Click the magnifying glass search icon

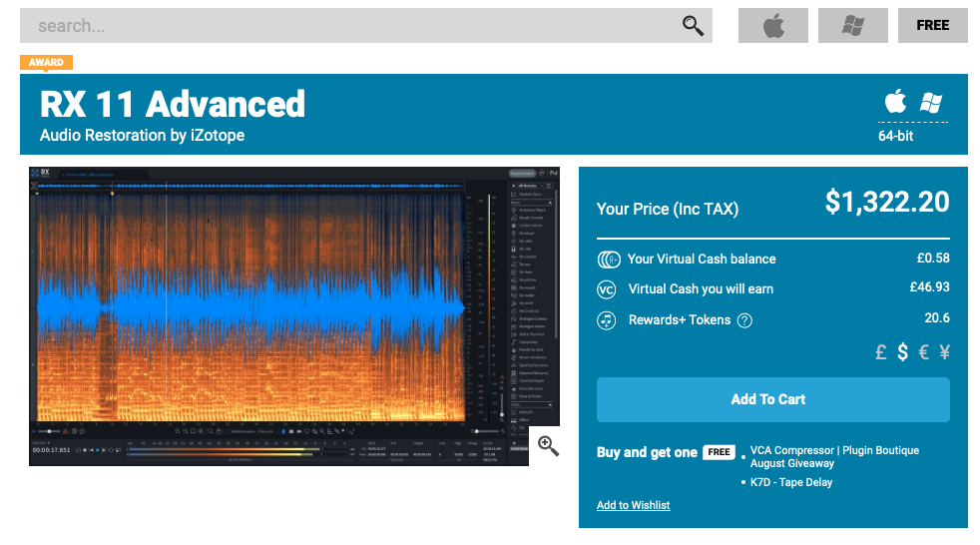coord(693,26)
